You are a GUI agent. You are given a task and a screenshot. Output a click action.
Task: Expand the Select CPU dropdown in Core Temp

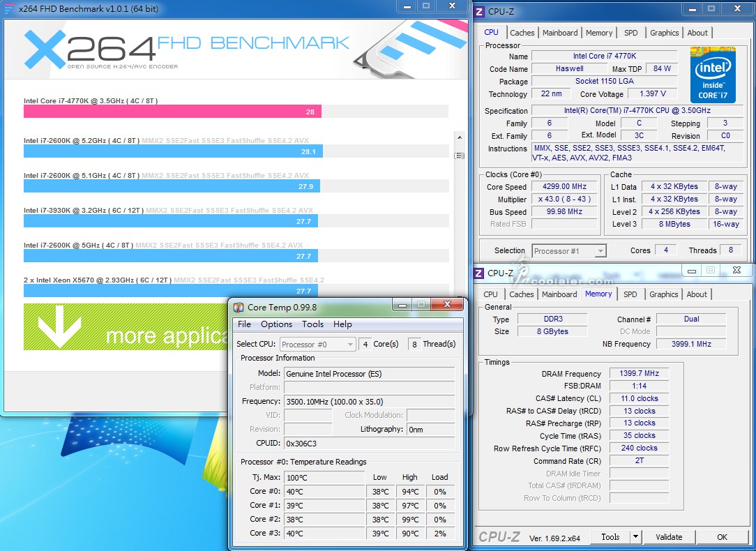pyautogui.click(x=318, y=344)
